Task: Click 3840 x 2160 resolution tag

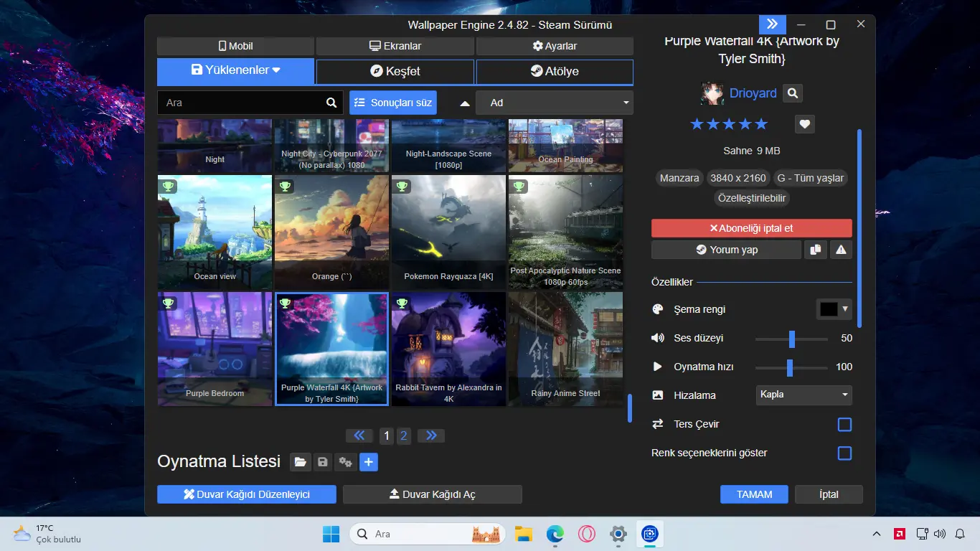Action: coord(738,178)
